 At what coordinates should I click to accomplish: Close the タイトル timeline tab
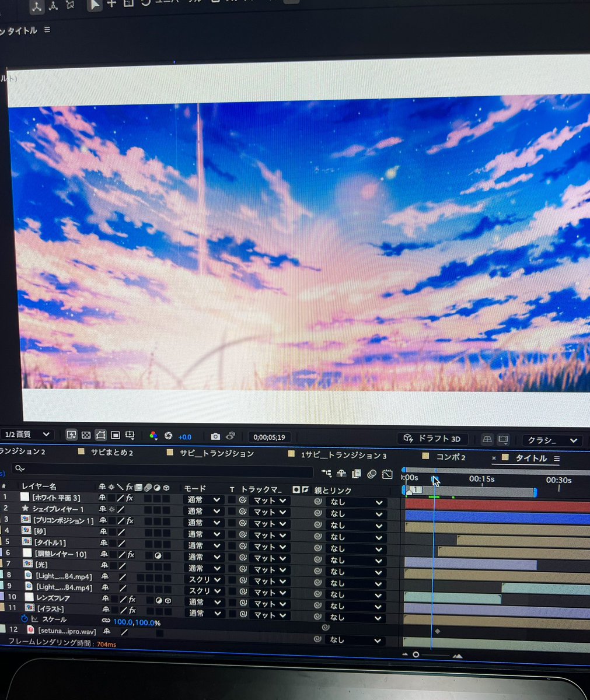pyautogui.click(x=494, y=459)
